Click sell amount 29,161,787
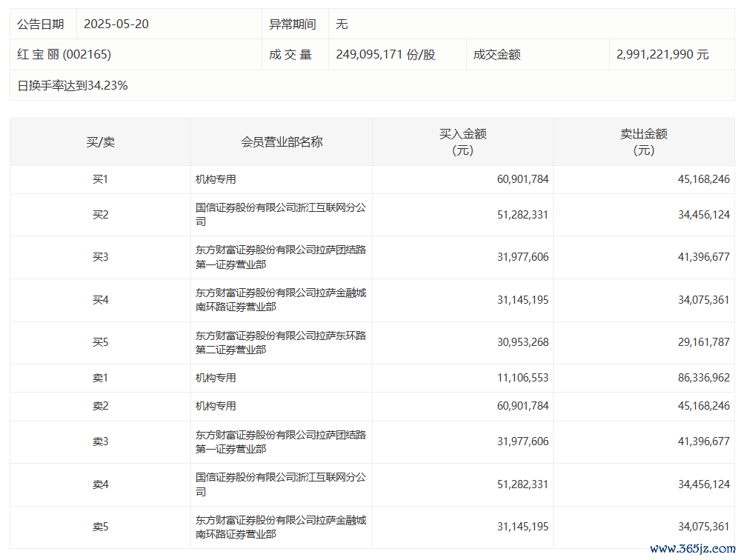741x560 pixels. 704,342
